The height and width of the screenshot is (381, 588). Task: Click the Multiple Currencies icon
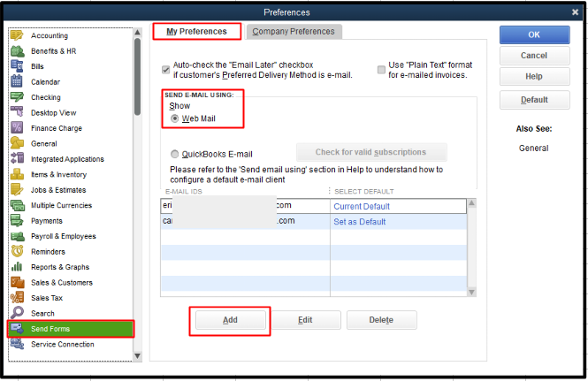pyautogui.click(x=18, y=205)
